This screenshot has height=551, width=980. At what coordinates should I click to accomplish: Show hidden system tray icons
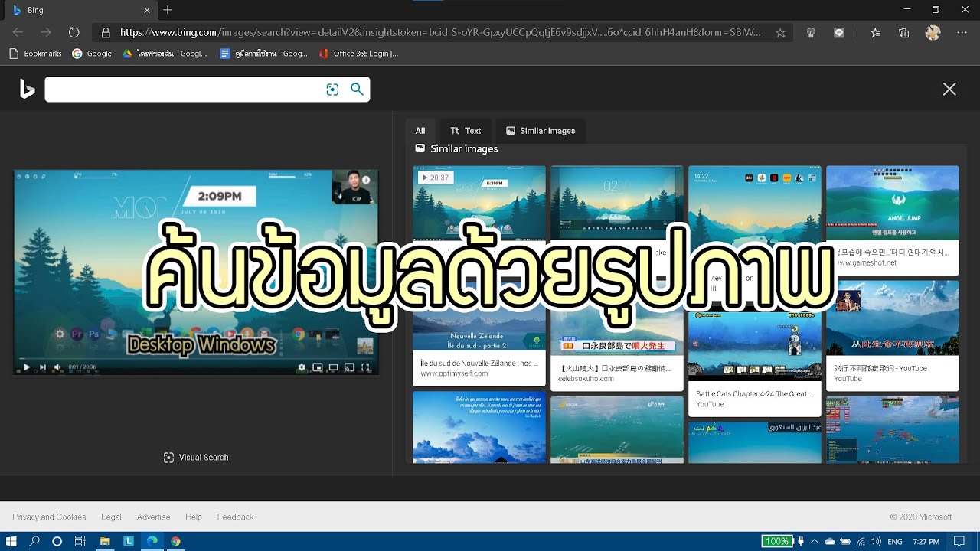[x=815, y=541]
